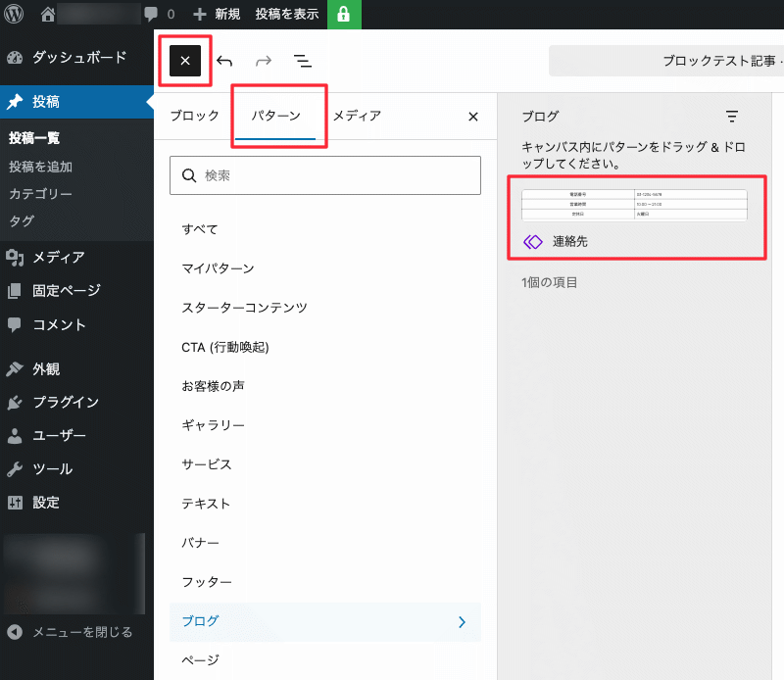The height and width of the screenshot is (680, 784).
Task: Click the undo arrow icon
Action: [x=224, y=61]
